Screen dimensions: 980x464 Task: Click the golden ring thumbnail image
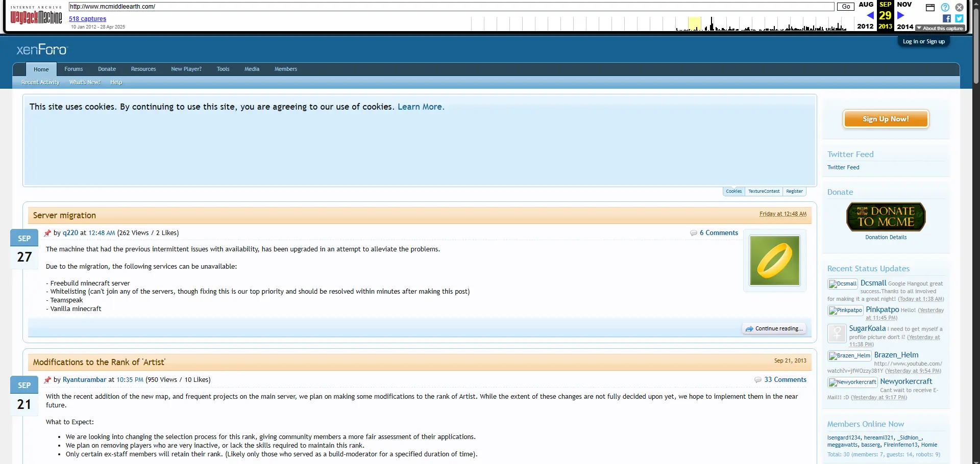pos(774,261)
